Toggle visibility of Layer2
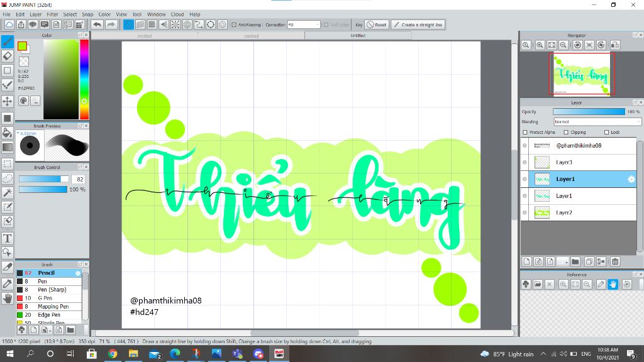Viewport: 644px width, 362px height. pyautogui.click(x=525, y=212)
